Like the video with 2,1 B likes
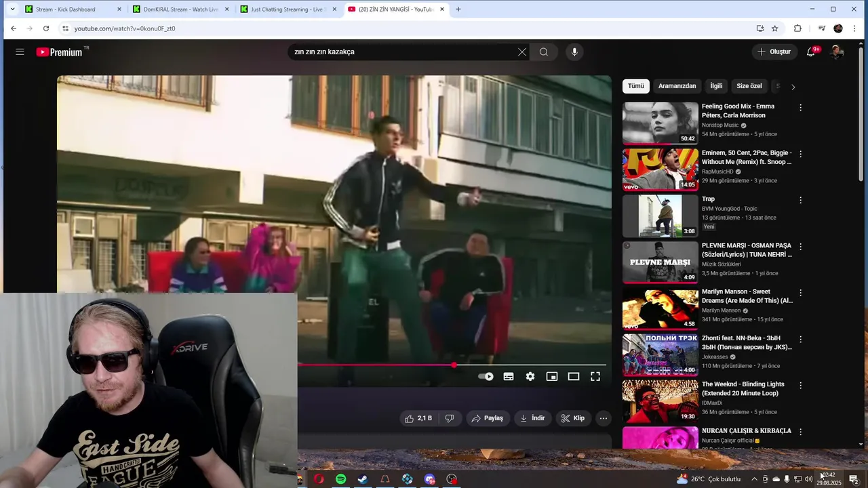Image resolution: width=868 pixels, height=488 pixels. pyautogui.click(x=418, y=418)
